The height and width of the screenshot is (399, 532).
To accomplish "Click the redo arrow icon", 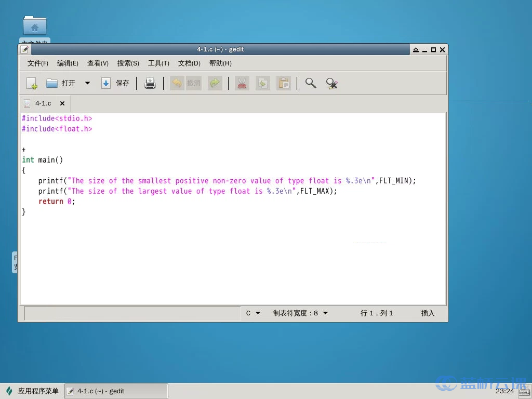I will (215, 83).
